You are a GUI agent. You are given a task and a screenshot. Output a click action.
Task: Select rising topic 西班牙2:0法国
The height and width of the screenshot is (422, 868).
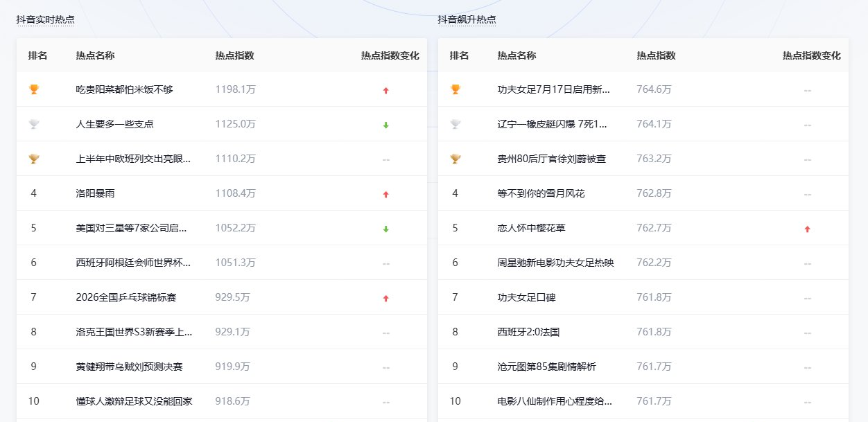coord(528,332)
